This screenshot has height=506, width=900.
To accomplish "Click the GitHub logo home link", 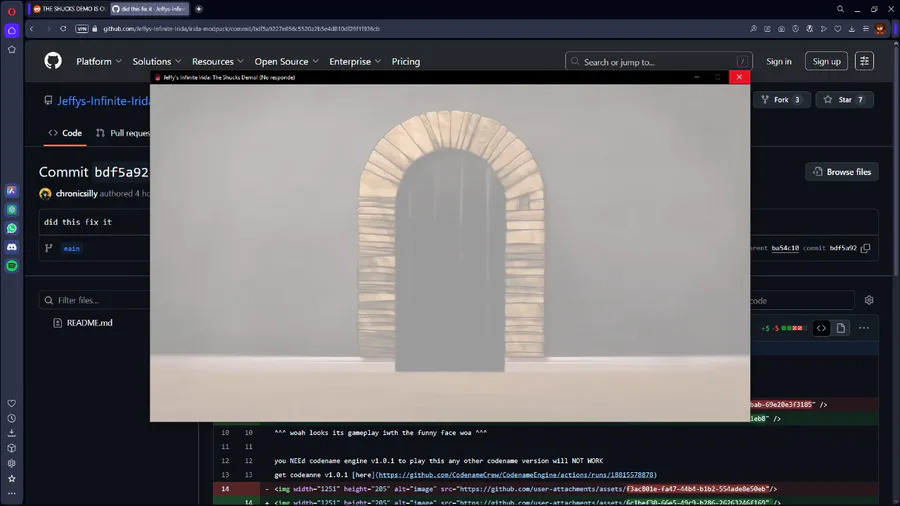I will point(53,61).
